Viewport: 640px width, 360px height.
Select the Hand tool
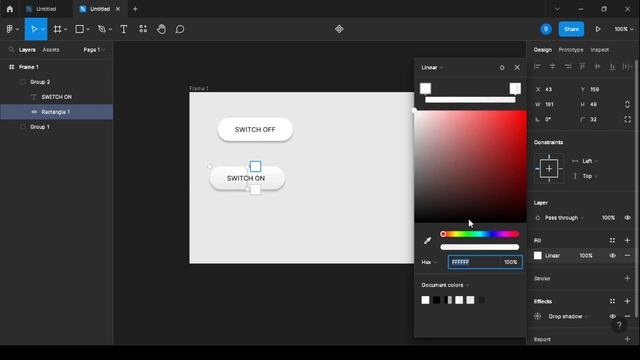162,29
